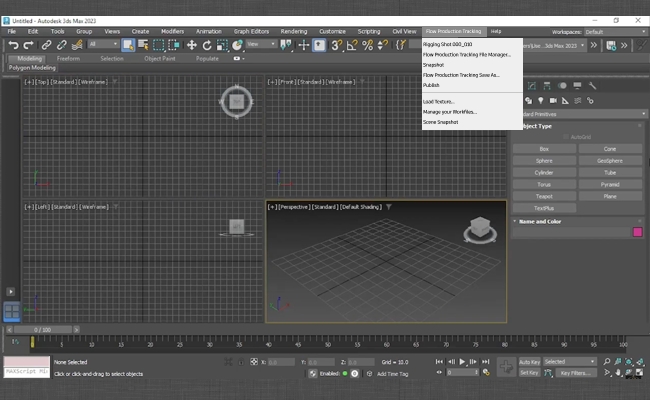Open the Standard Primitives dropdown
Viewport: 650px width, 400px height.
[580, 113]
